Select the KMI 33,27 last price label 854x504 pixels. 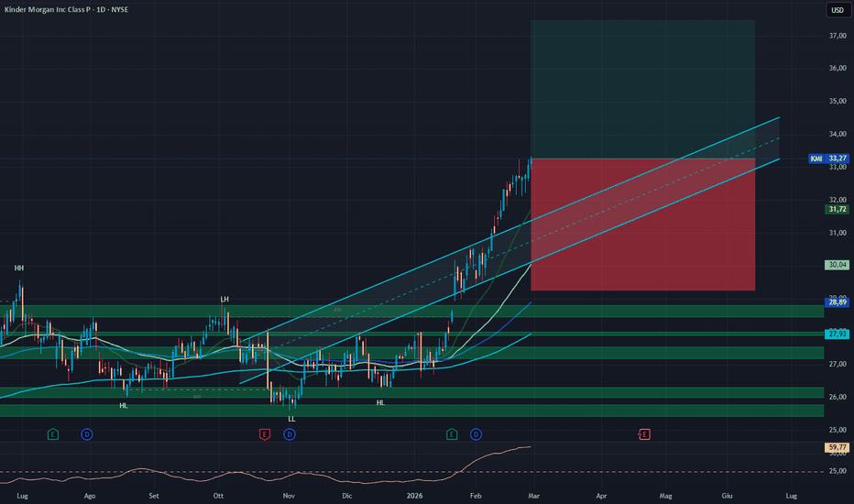[x=828, y=159]
